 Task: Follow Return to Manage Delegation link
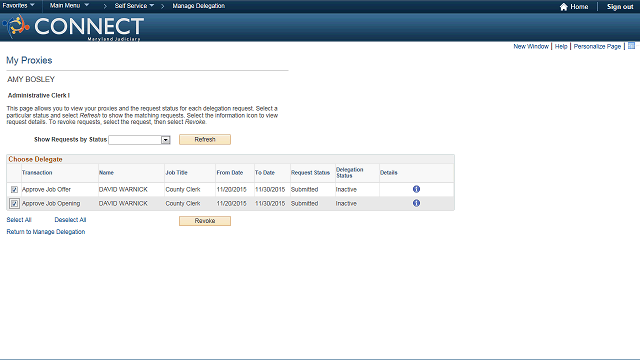(x=46, y=231)
